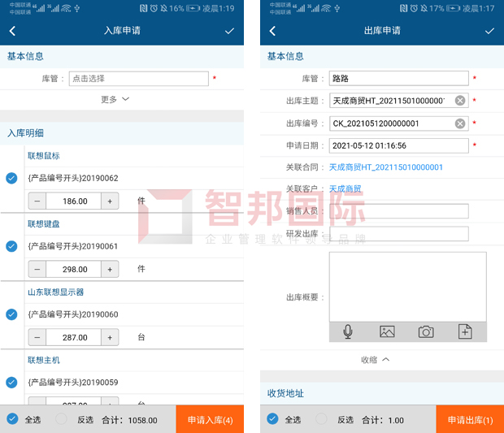Increase 联想键盘 quantity with plus button
Screen dimensions: 504x433
(111, 269)
